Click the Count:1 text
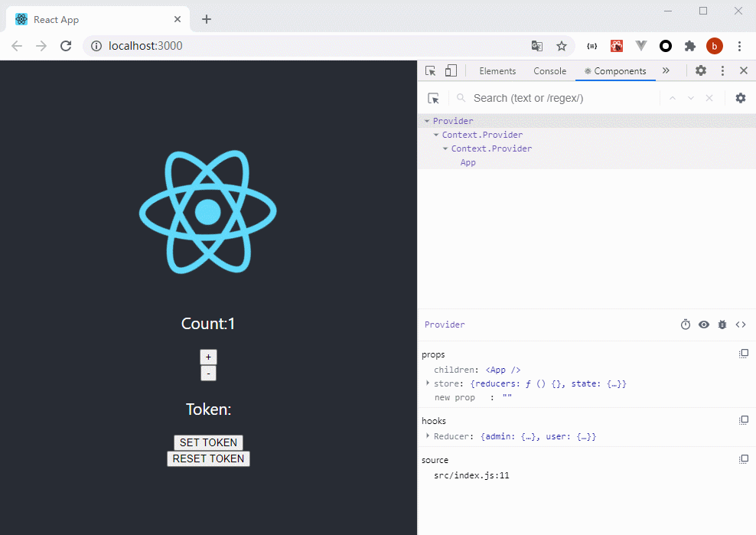This screenshot has width=756, height=535. [x=208, y=324]
